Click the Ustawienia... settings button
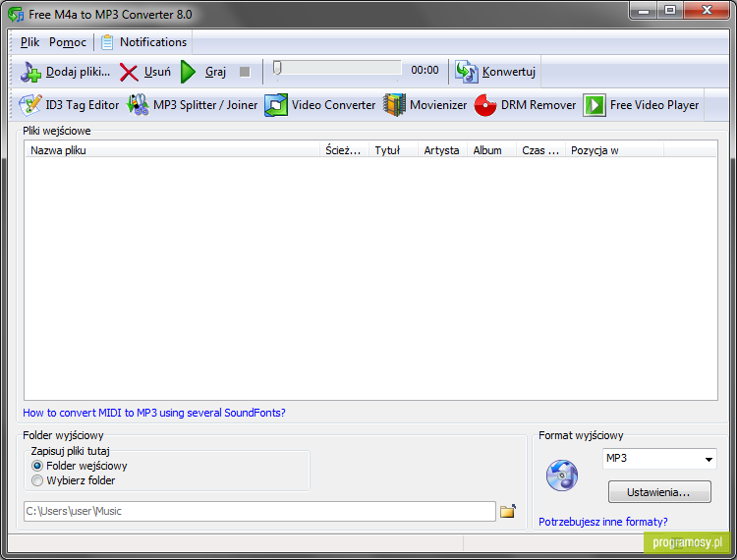Image resolution: width=737 pixels, height=560 pixels. 659,492
